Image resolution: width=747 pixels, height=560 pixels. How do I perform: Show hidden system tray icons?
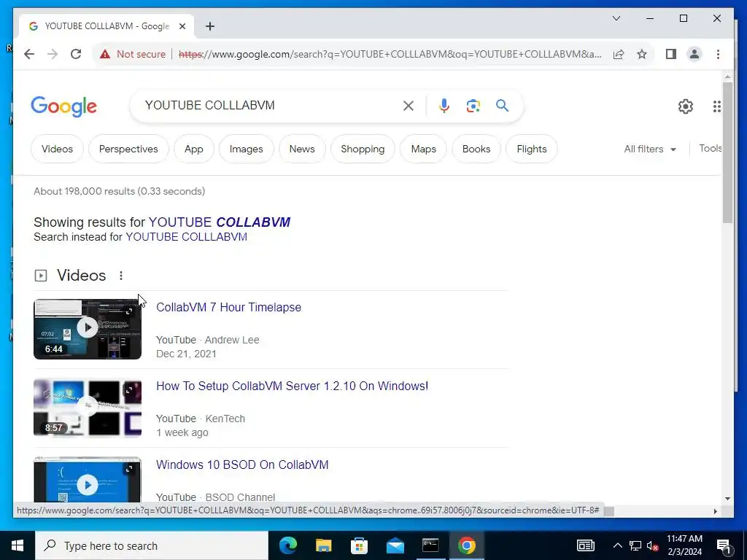click(x=617, y=545)
